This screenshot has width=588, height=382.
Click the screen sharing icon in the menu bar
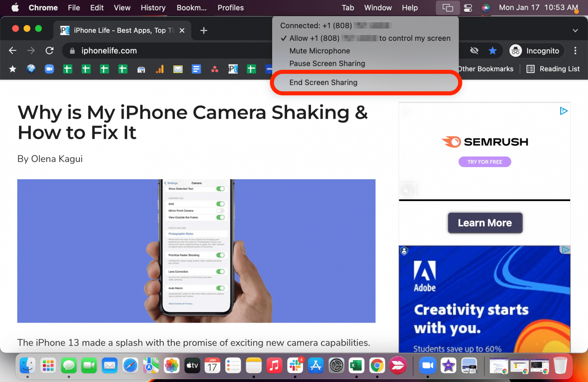(x=447, y=7)
